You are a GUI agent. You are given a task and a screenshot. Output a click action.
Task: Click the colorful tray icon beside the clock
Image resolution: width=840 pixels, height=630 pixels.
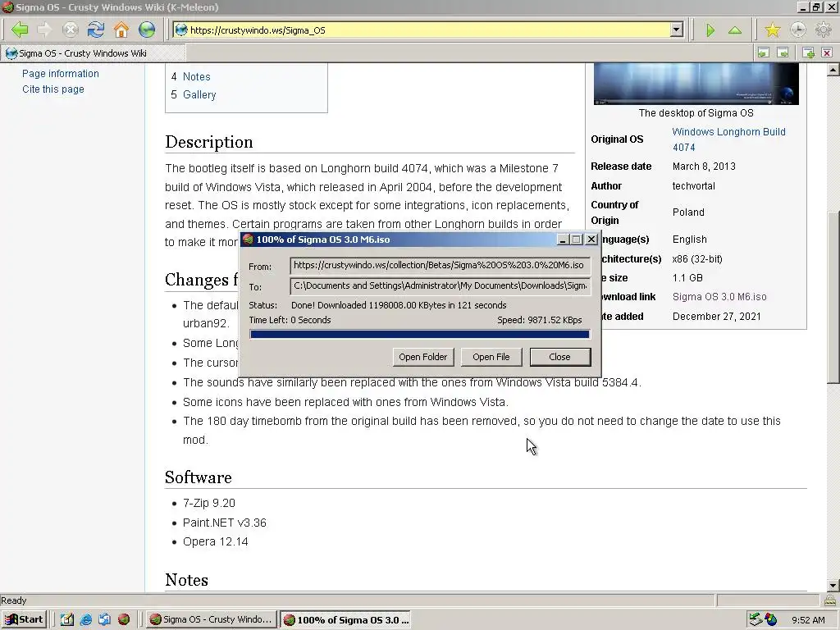tap(771, 619)
